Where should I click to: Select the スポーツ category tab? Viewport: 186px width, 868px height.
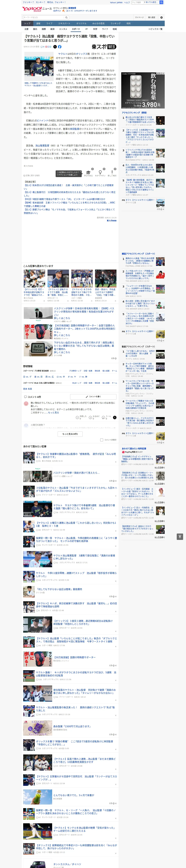point(76,29)
